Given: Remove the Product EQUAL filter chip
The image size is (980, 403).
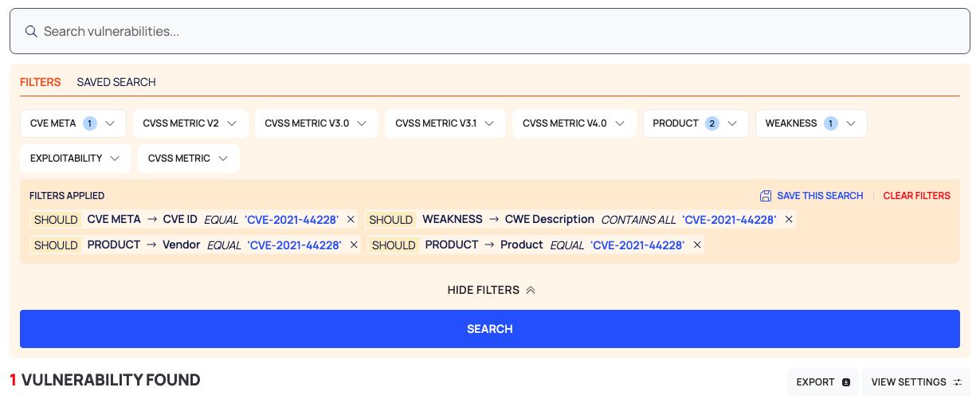Looking at the screenshot, I should (x=697, y=245).
